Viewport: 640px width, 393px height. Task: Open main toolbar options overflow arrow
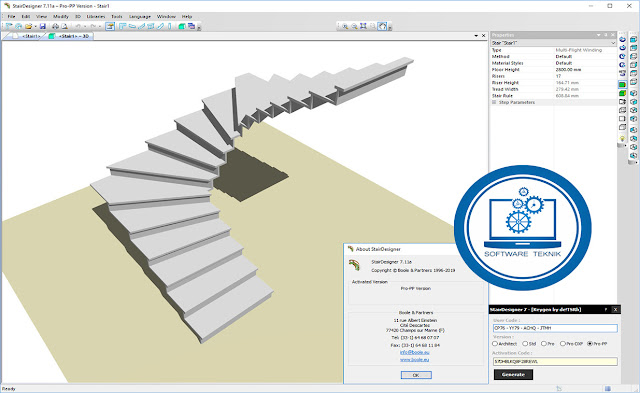pyautogui.click(x=199, y=27)
